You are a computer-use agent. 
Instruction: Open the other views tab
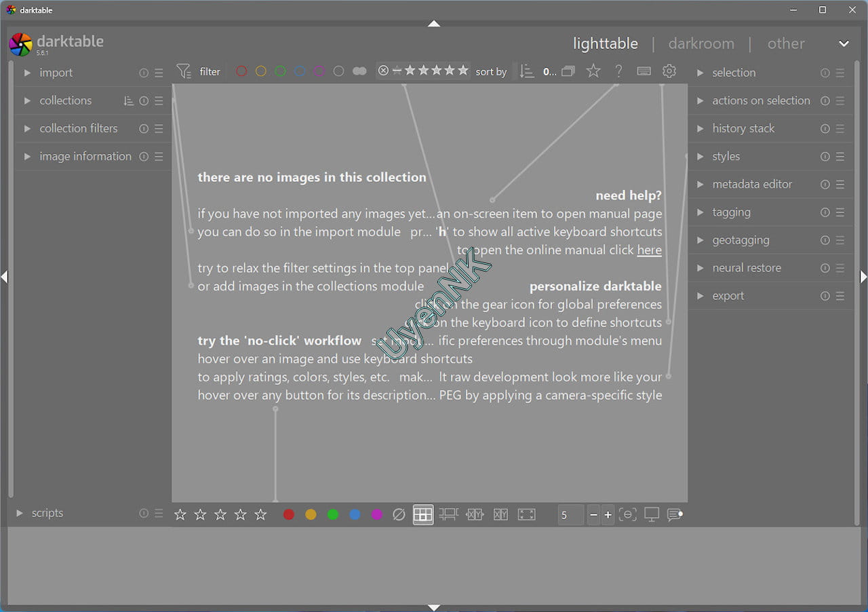tap(786, 44)
